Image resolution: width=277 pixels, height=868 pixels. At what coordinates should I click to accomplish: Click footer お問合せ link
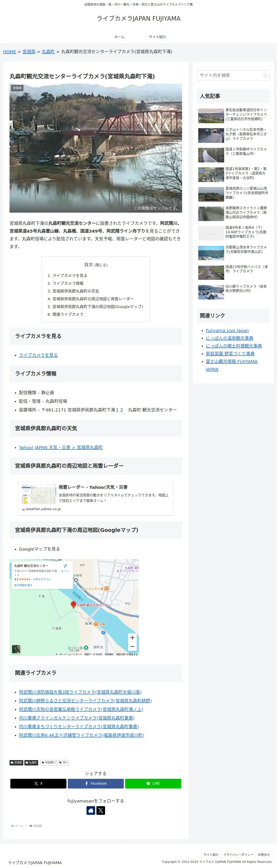(263, 854)
